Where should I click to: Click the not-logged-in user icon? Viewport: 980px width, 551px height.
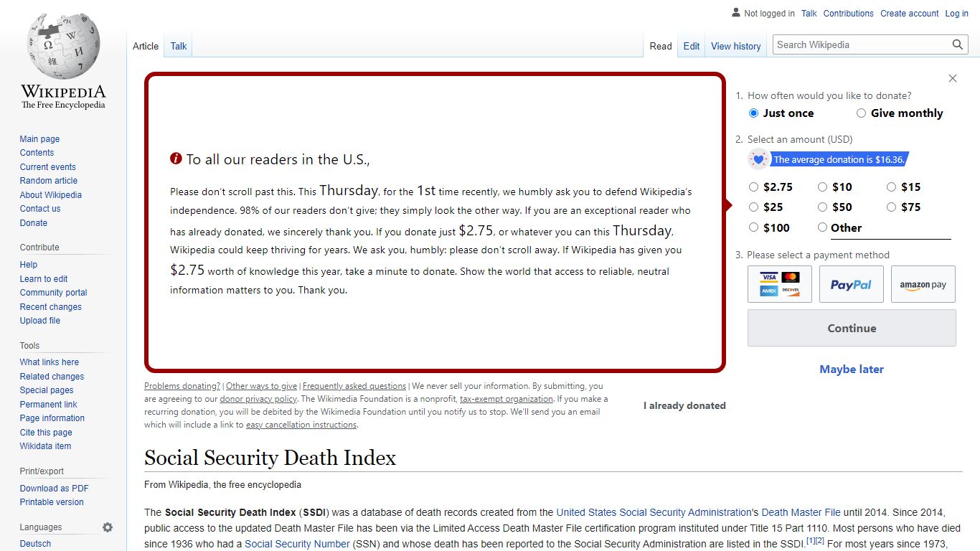click(x=736, y=13)
